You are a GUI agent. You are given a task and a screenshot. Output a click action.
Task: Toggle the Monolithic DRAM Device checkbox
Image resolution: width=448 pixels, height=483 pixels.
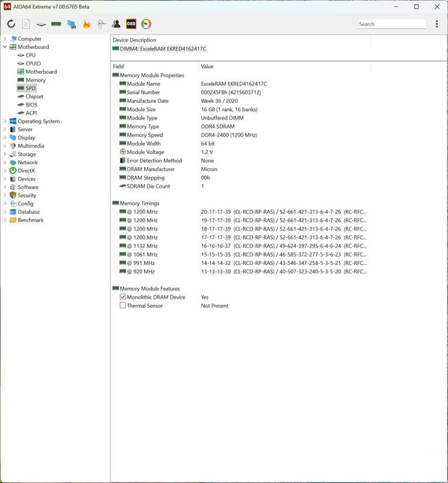click(123, 297)
